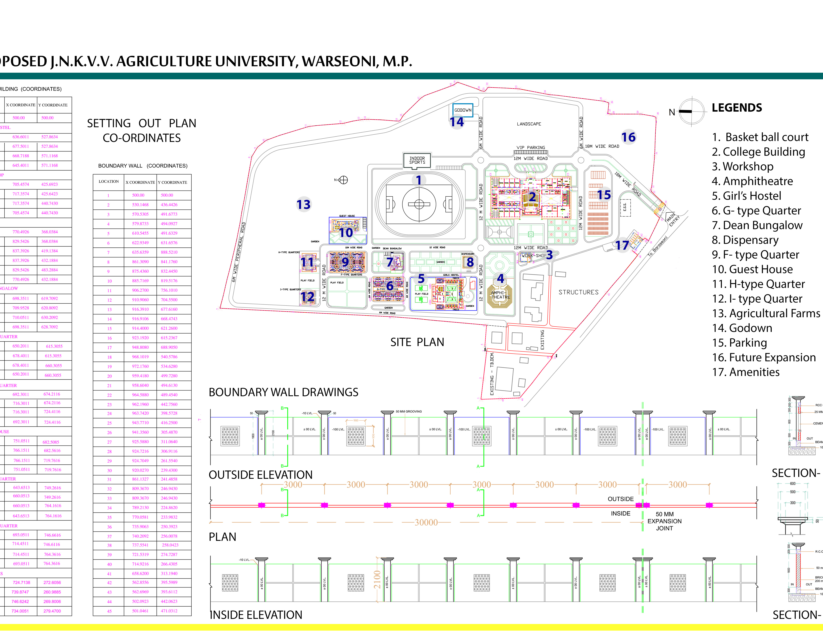The width and height of the screenshot is (823, 644).
Task: Click legend entry 2. College Building
Action: 758,152
